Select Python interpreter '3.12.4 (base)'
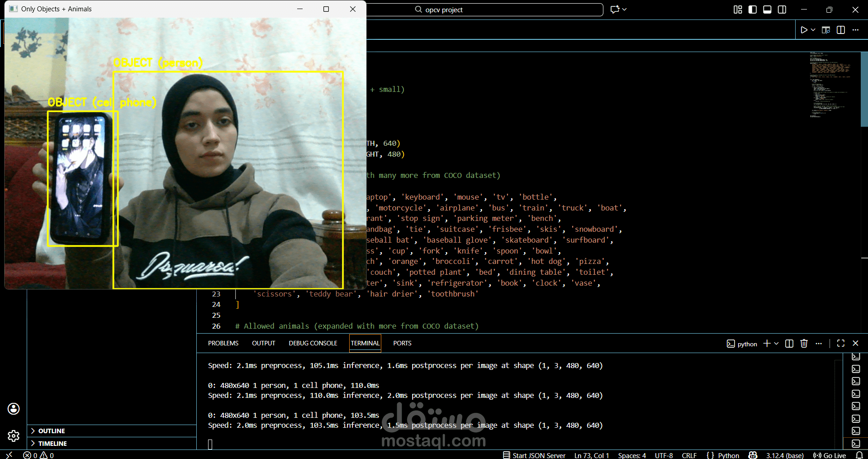Viewport: 868px width, 459px height. point(785,455)
